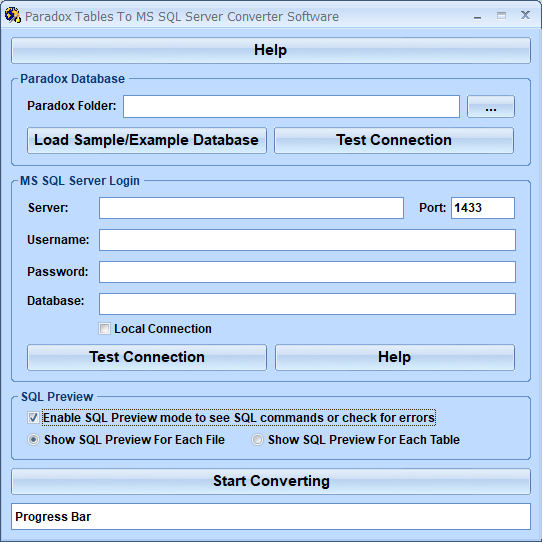Open the top Help button
The height and width of the screenshot is (542, 542).
(x=271, y=50)
